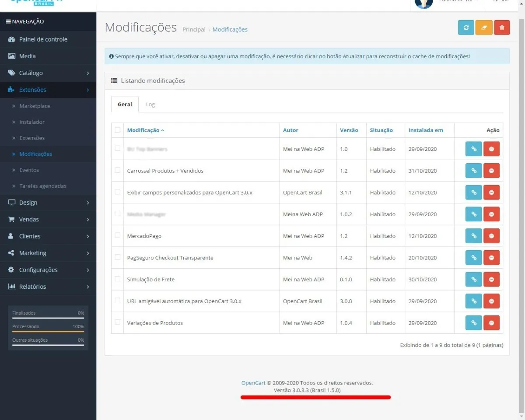525x420 pixels.
Task: Disable the MercadoPago modification
Action: [491, 236]
